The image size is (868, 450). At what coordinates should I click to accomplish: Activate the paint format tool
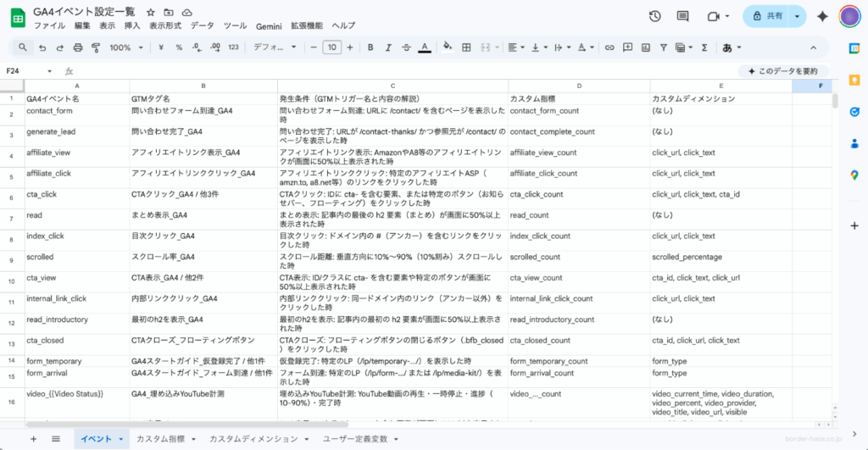[96, 47]
